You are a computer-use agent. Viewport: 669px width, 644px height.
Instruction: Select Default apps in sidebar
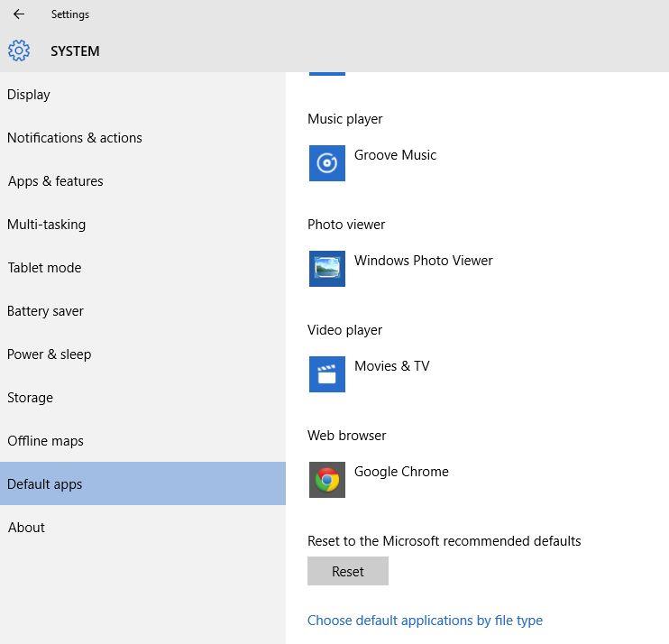point(142,483)
